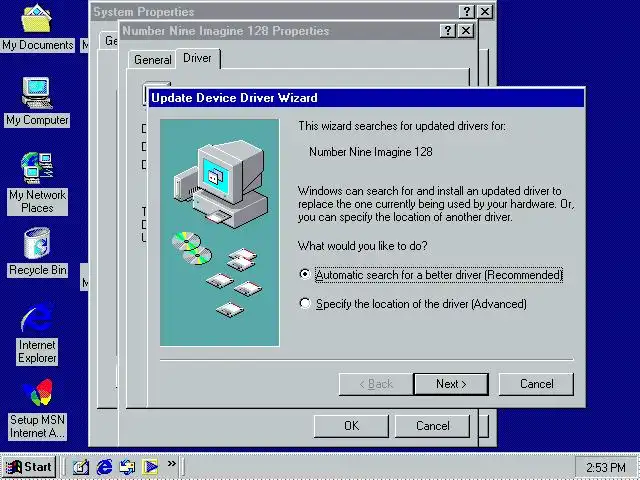Launch Internet Explorer from quick launch bar
This screenshot has width=640, height=480.
click(104, 467)
